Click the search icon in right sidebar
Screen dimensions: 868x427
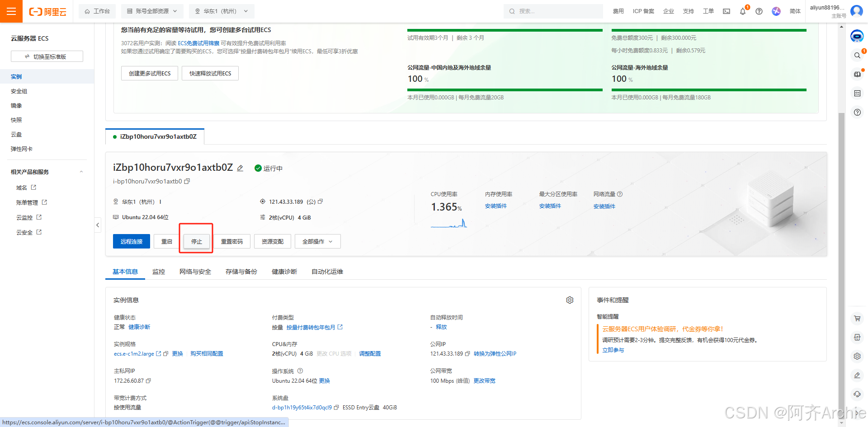tap(857, 55)
